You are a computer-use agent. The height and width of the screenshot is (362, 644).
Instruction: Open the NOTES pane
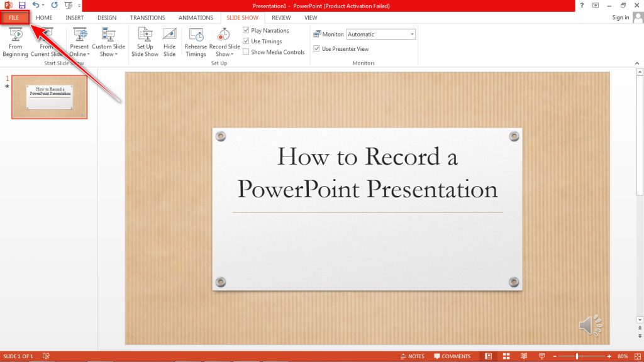(x=414, y=356)
